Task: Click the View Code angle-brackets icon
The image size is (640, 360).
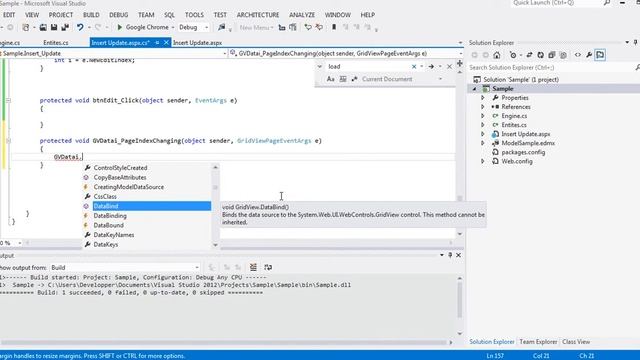Action: pos(578,55)
